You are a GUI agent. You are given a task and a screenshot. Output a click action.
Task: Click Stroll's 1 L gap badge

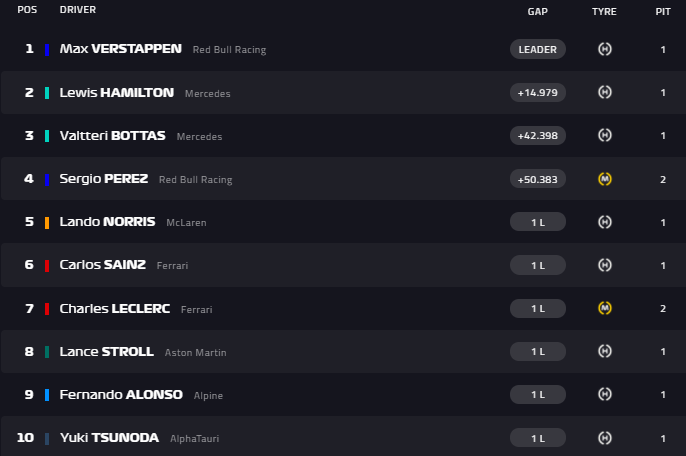click(538, 351)
